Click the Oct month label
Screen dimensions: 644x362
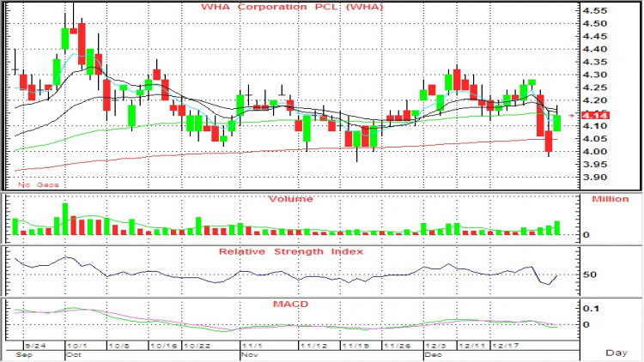74,354
